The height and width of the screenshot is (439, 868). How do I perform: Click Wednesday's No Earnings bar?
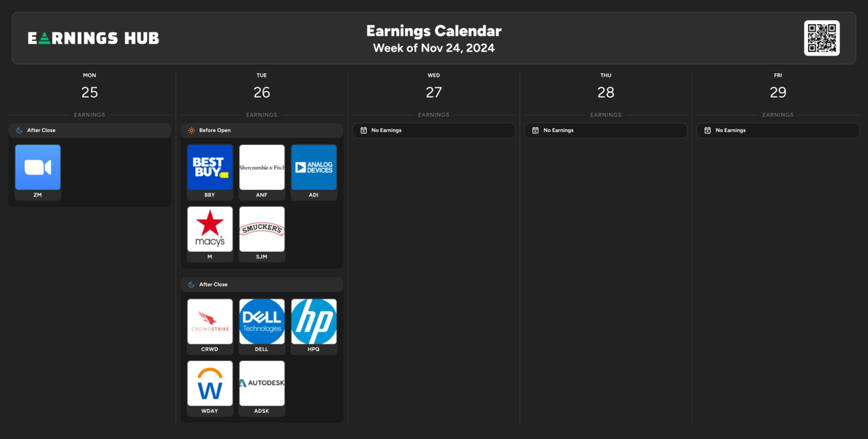pos(434,130)
